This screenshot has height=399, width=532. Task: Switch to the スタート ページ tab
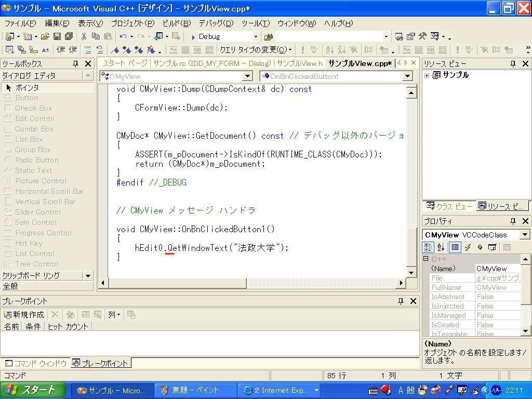(x=125, y=63)
